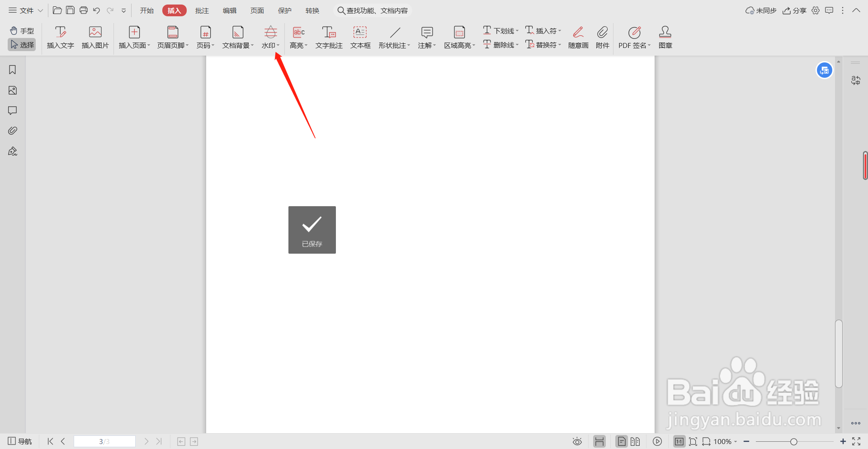Image resolution: width=868 pixels, height=449 pixels.
Task: Switch to the 保护 tab
Action: (x=285, y=10)
